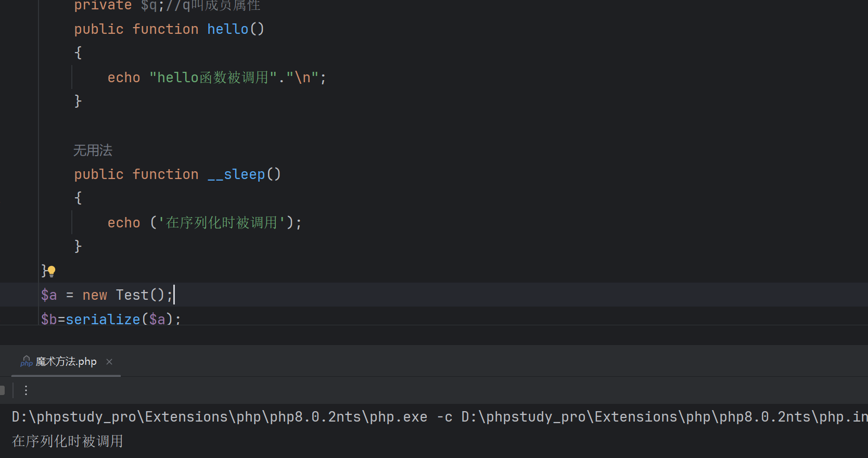Click the stop button in run toolbar
This screenshot has width=868, height=458.
(2, 390)
